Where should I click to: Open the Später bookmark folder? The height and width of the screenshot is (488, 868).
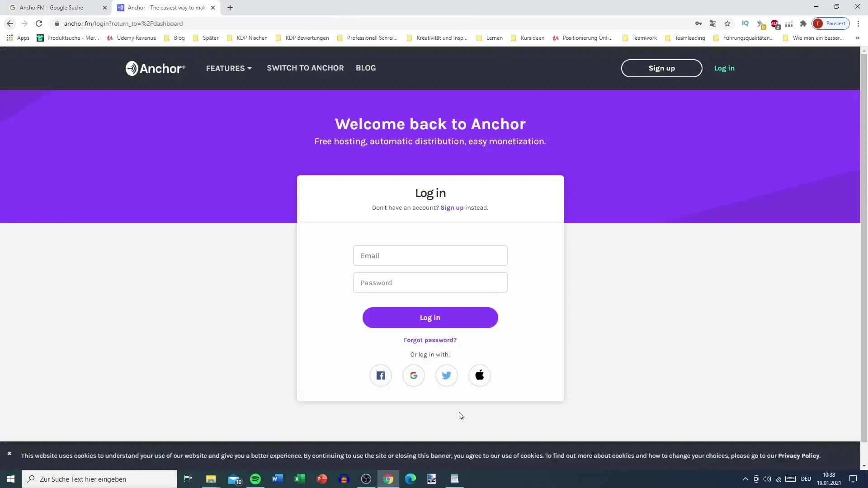(x=206, y=38)
